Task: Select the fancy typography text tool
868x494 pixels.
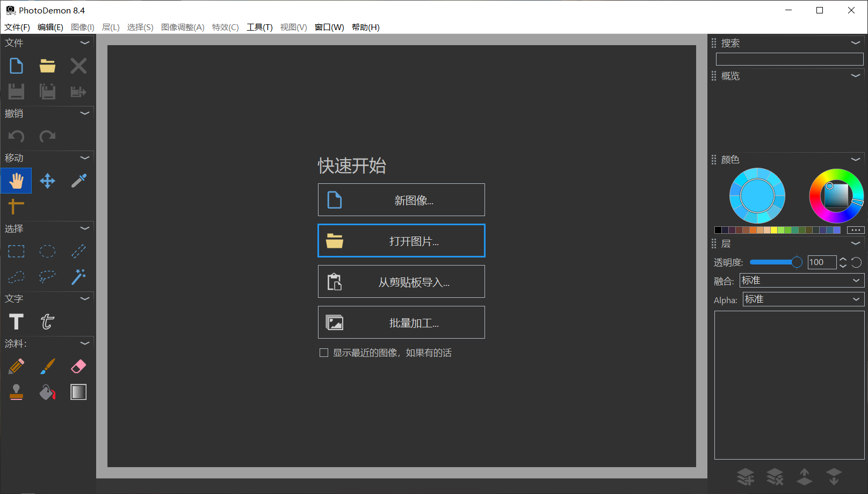Action: pos(47,321)
